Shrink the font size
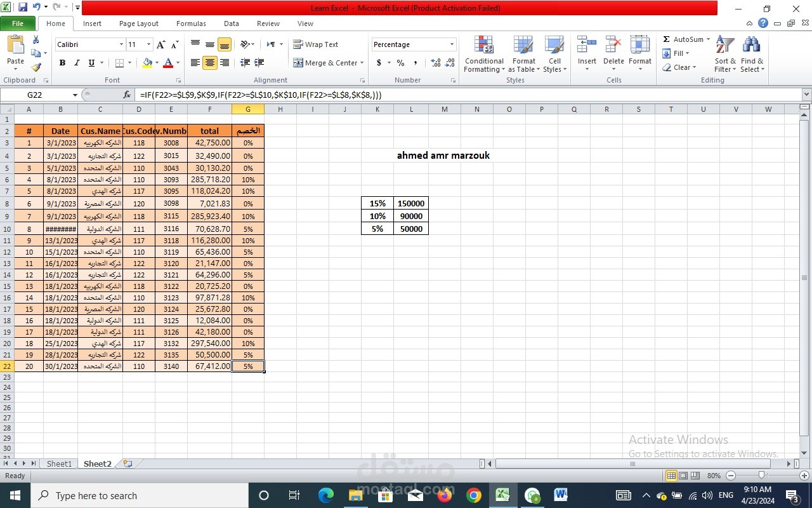This screenshot has height=508, width=812. pyautogui.click(x=173, y=44)
